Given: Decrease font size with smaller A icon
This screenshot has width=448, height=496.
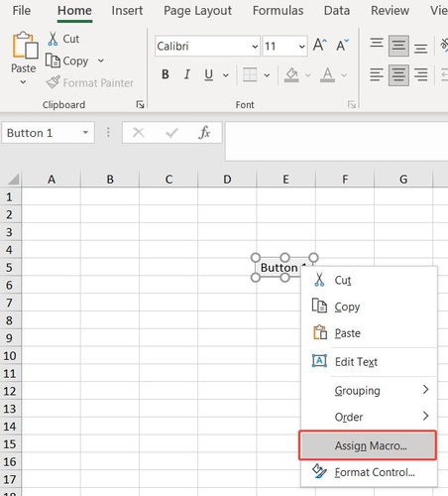Looking at the screenshot, I should [342, 46].
